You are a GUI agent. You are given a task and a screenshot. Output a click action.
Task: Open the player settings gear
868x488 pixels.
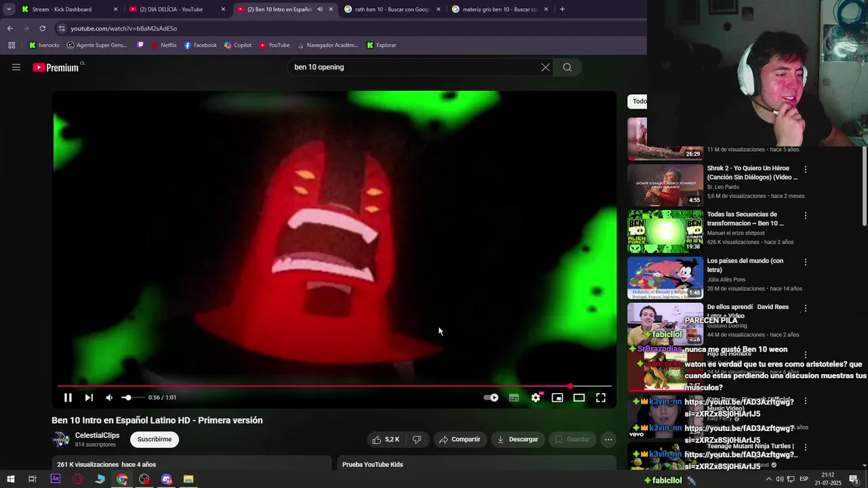click(536, 398)
